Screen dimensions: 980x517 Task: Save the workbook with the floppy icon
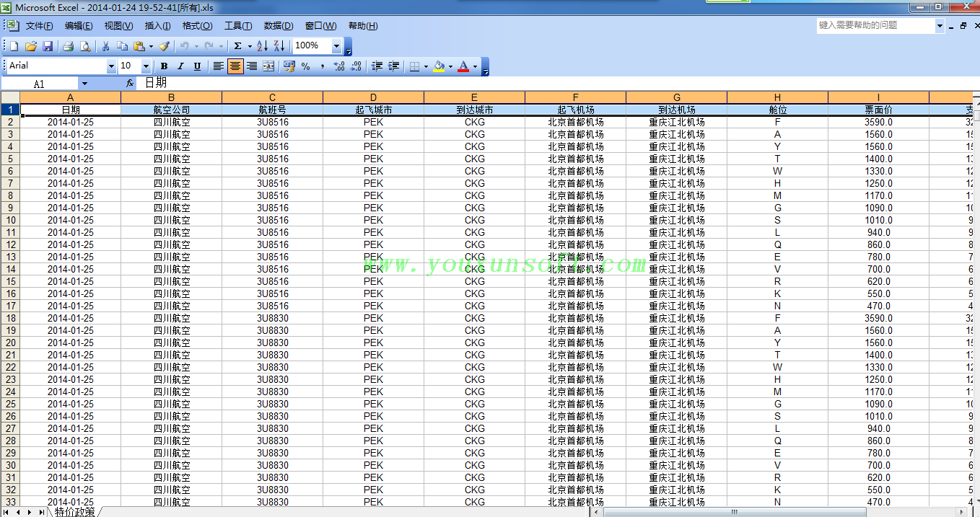tap(48, 46)
